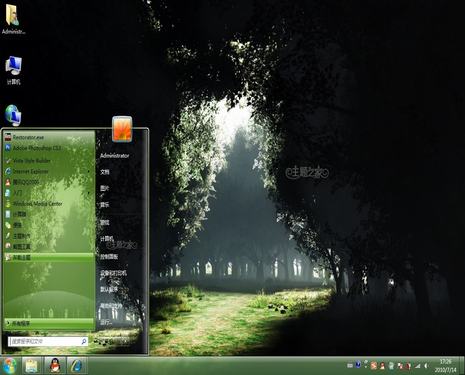Open Run... in the Start menu right pane
Screen dimensions: 465x375
pos(106,322)
